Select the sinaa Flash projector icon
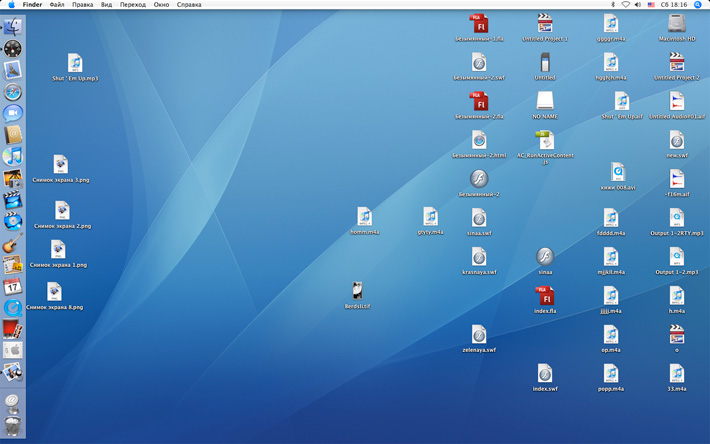710x444 pixels. pos(545,257)
